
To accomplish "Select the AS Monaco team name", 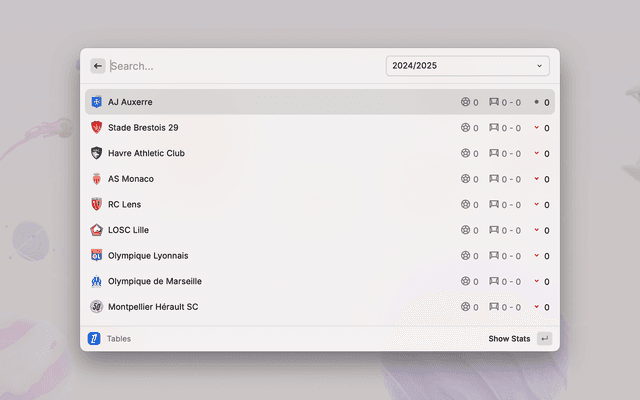I will [131, 179].
